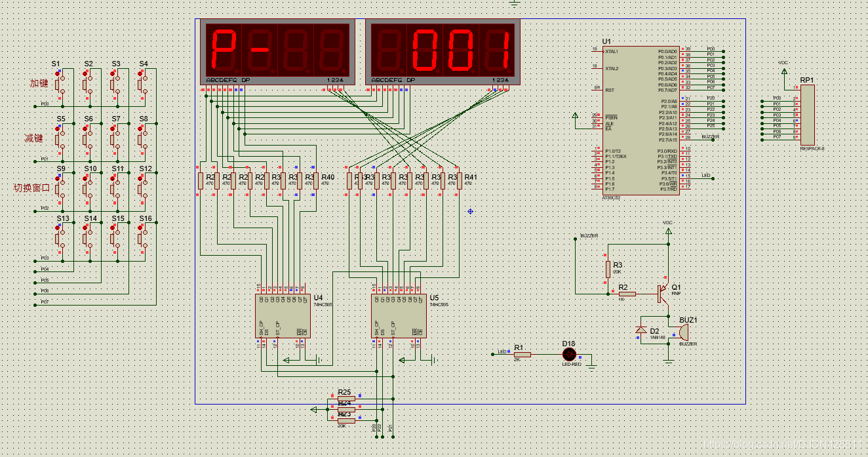Click keypad switch S3
868x457 pixels.
[115, 84]
